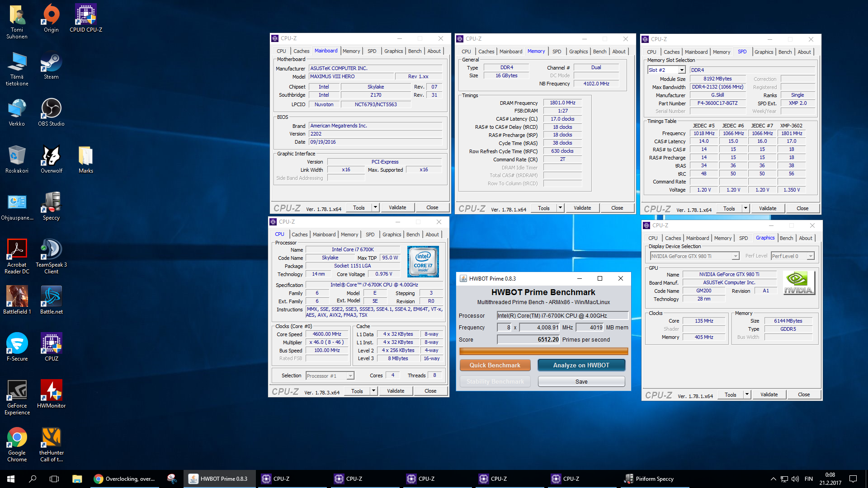Viewport: 868px width, 488px height.
Task: Switch to Overclocking Chrome taskbar window
Action: [x=124, y=479]
